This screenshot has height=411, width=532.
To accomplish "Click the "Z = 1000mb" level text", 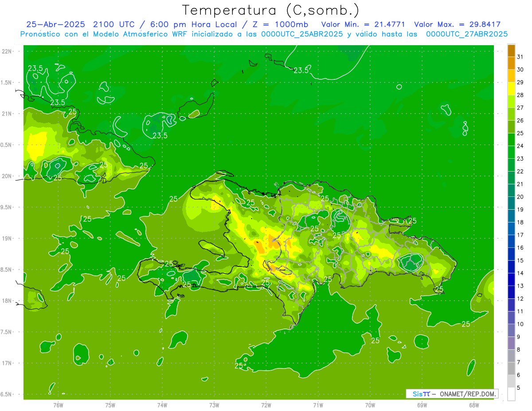I will [280, 24].
